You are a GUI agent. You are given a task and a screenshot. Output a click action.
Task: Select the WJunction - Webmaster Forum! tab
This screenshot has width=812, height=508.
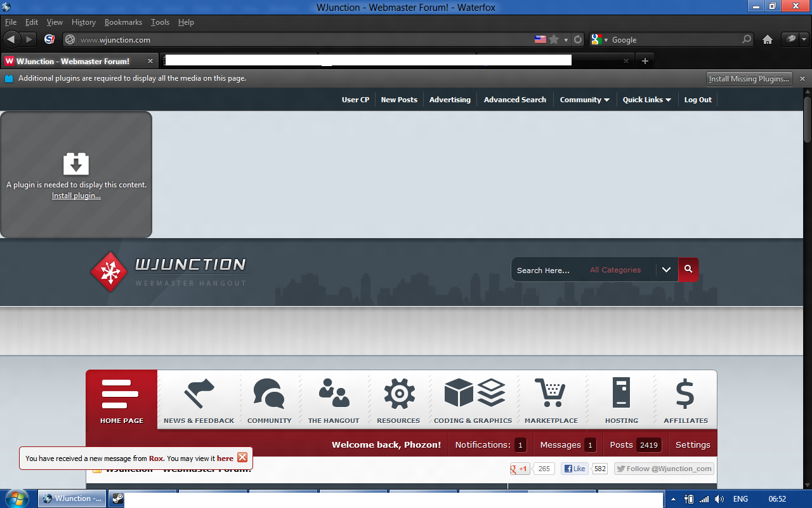coord(79,61)
